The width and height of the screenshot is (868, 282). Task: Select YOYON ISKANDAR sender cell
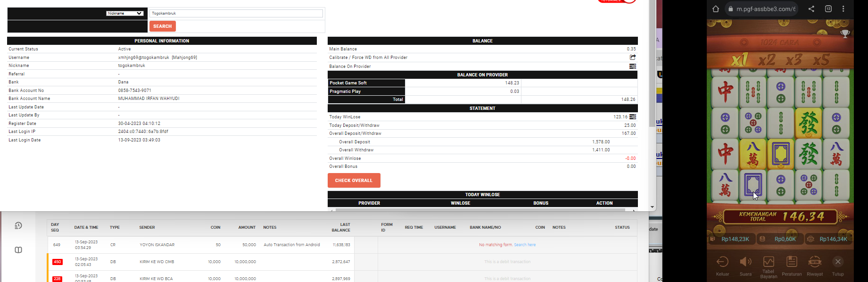pyautogui.click(x=157, y=245)
